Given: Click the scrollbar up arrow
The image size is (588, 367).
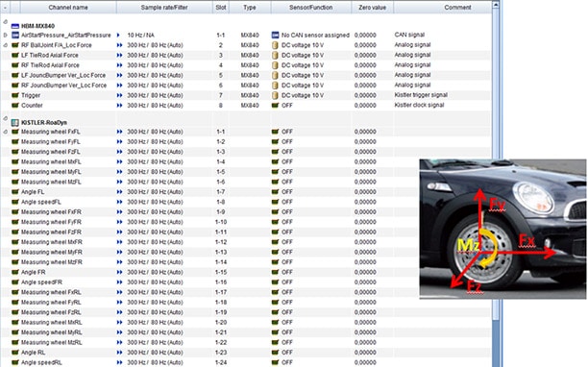Looking at the screenshot, I should [x=496, y=5].
